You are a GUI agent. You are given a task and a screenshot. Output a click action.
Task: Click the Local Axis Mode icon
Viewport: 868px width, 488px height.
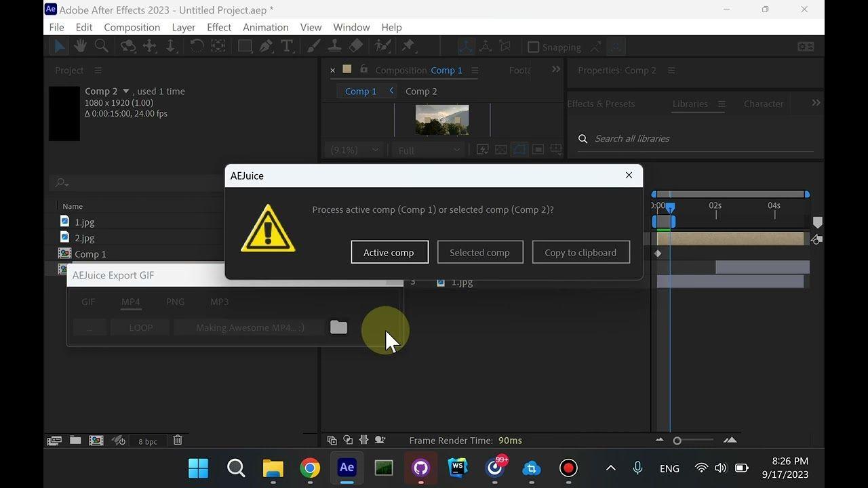tap(465, 47)
